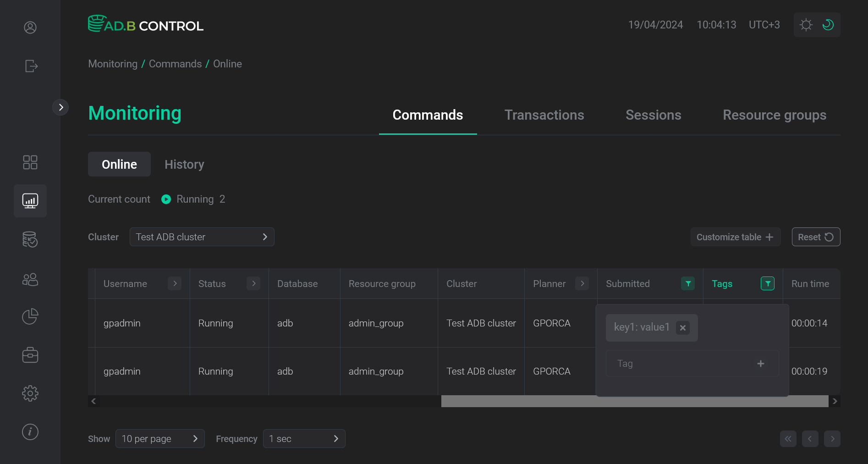Switch to the Transactions tab

[544, 115]
